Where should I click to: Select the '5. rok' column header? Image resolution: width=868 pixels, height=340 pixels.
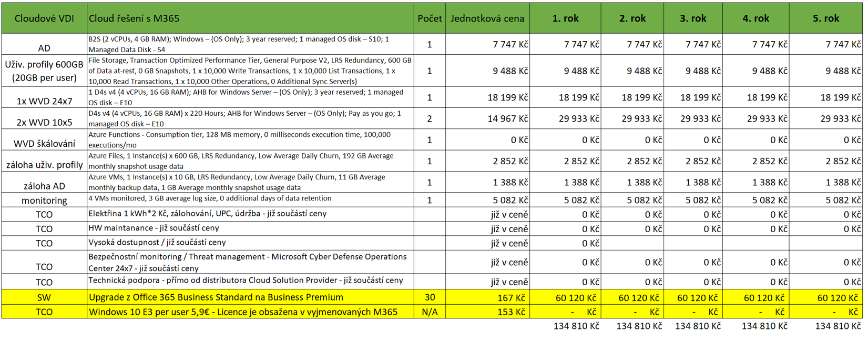[825, 18]
